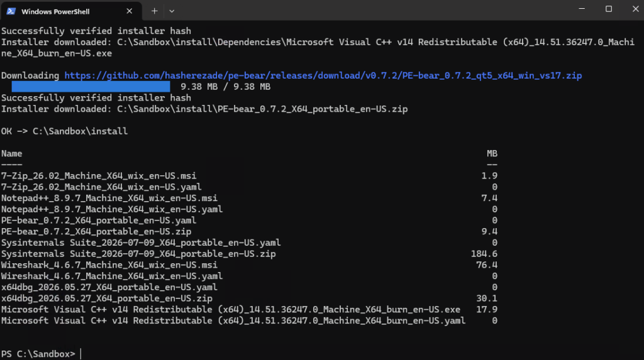Click the PE-bear_0.7.2 portable .zip row
This screenshot has height=360, width=644.
click(x=249, y=231)
